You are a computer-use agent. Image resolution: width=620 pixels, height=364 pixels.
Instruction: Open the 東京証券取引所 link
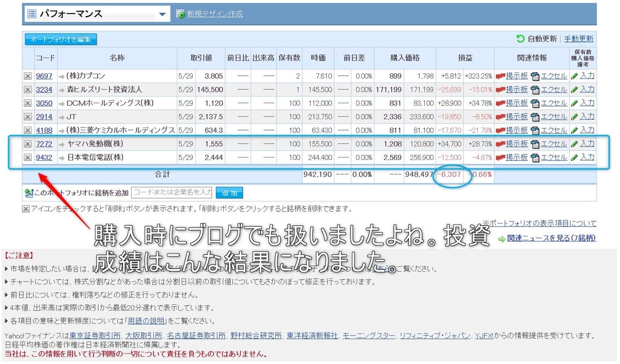[x=95, y=336]
